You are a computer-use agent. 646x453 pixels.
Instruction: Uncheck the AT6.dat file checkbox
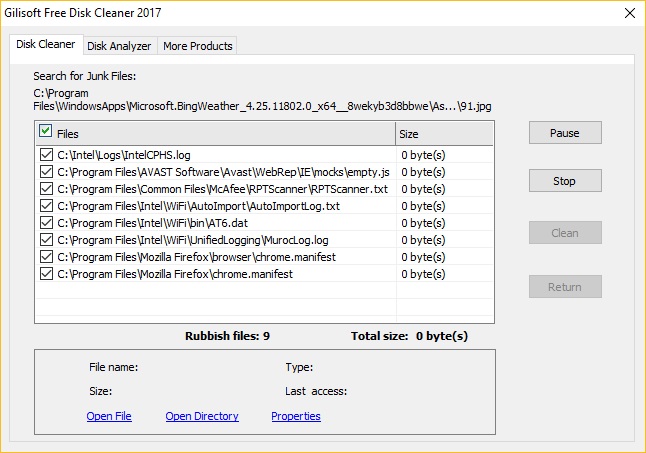tap(47, 223)
